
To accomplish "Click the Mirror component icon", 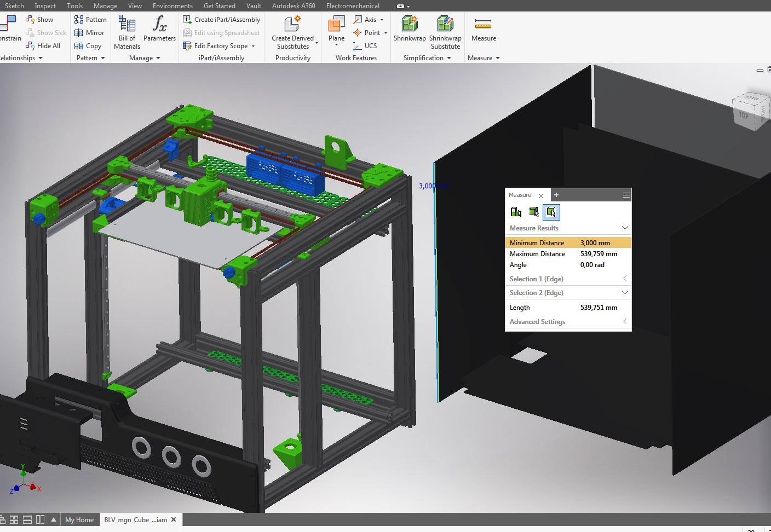I will tap(90, 33).
